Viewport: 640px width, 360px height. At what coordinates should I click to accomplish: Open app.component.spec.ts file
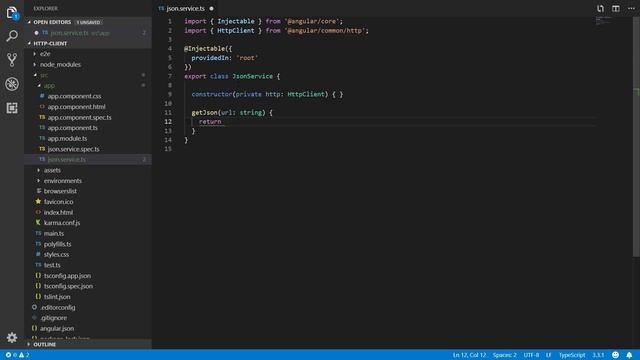(79, 118)
